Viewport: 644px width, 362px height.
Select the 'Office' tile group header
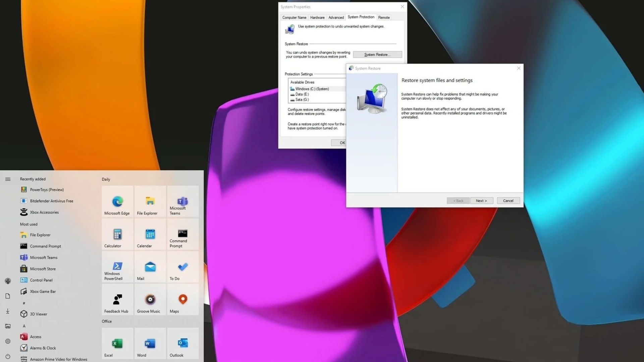click(107, 321)
